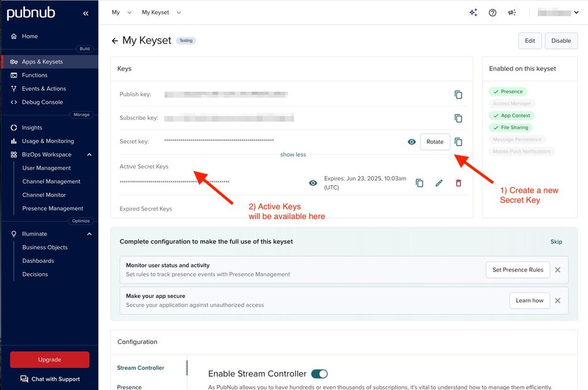This screenshot has width=588, height=390.
Task: Click Set Presence Rules button
Action: point(517,270)
